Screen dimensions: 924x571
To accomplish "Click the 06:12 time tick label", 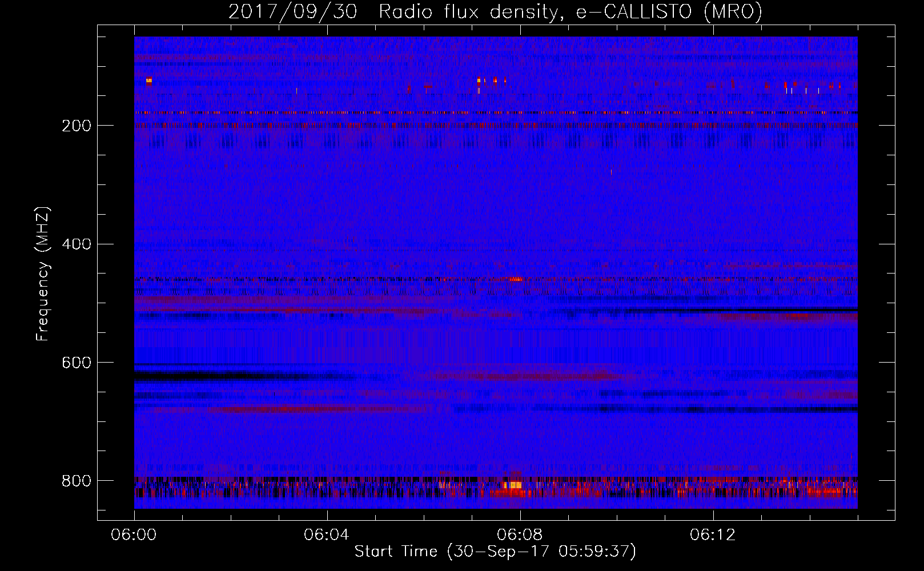I will pyautogui.click(x=713, y=534).
